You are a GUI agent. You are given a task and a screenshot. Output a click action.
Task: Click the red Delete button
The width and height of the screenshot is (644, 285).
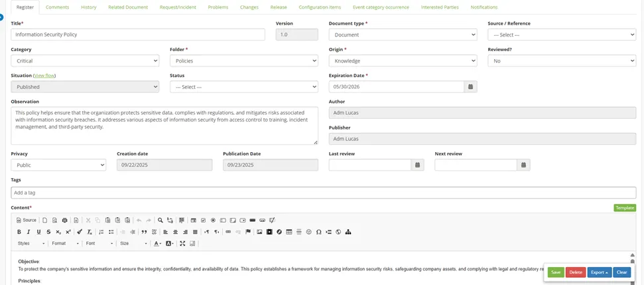pos(576,272)
